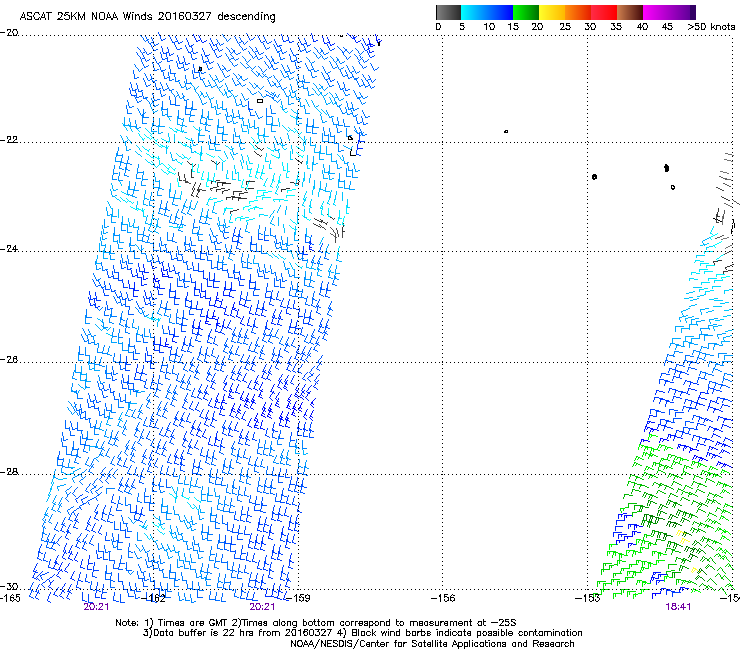Image resolution: width=740 pixels, height=650 pixels.
Task: Pick the cyan-blue 5-15 knots legend band
Action: tap(487, 12)
